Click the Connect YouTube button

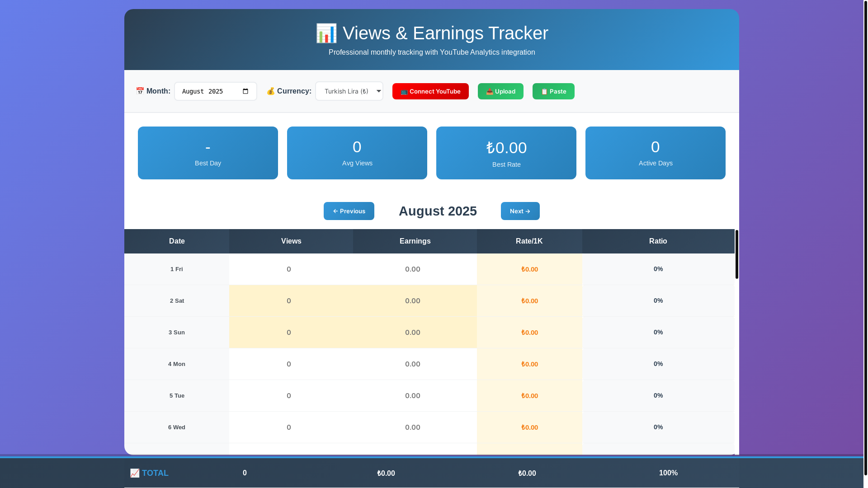tap(430, 91)
